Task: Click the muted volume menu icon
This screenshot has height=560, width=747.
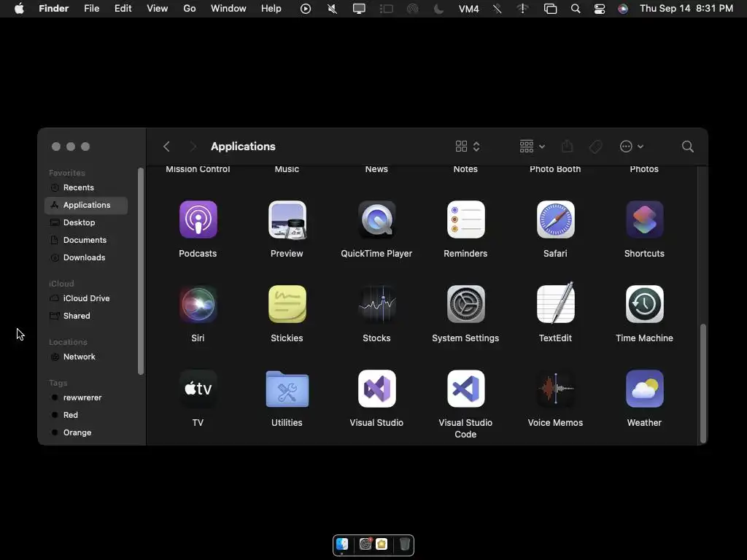Action: (x=333, y=9)
